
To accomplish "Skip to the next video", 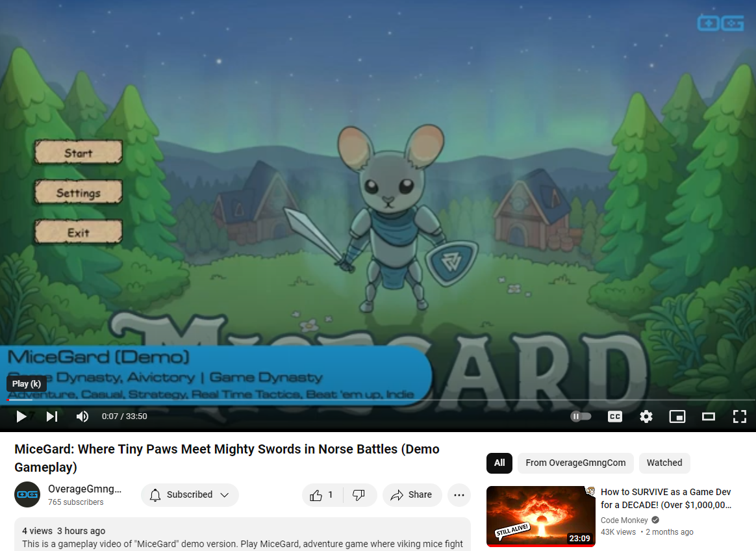I will tap(52, 416).
